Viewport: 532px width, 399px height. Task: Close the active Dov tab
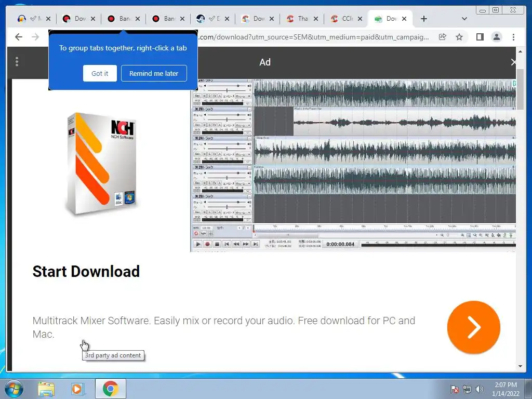[x=404, y=19]
